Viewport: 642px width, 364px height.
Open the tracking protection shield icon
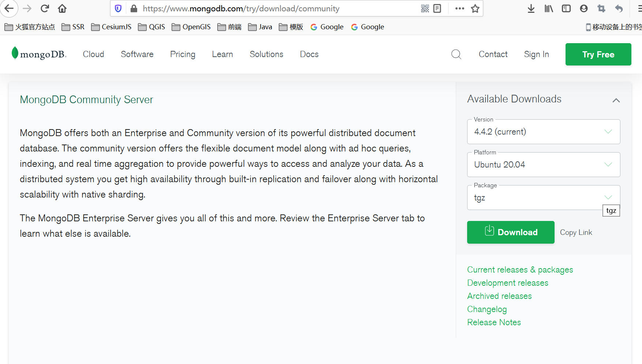point(118,8)
